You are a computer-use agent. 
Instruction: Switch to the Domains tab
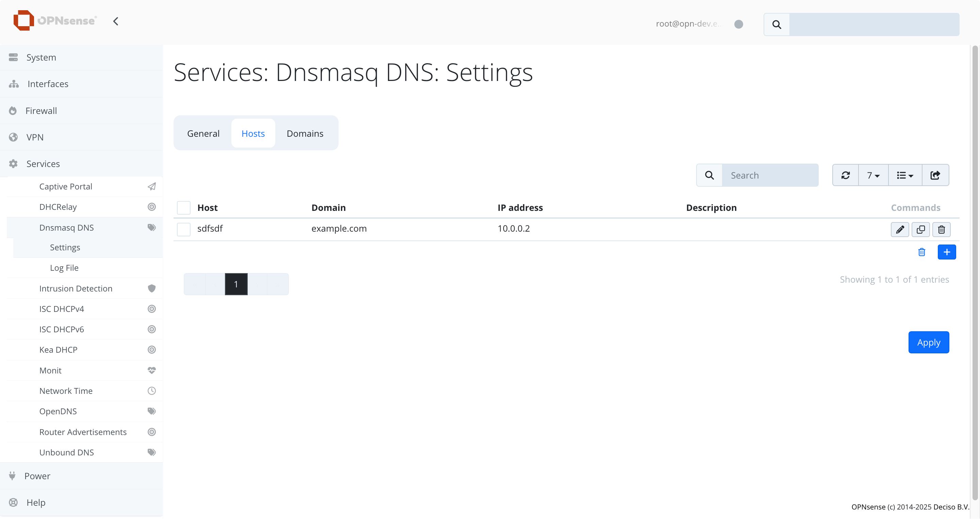click(x=305, y=133)
